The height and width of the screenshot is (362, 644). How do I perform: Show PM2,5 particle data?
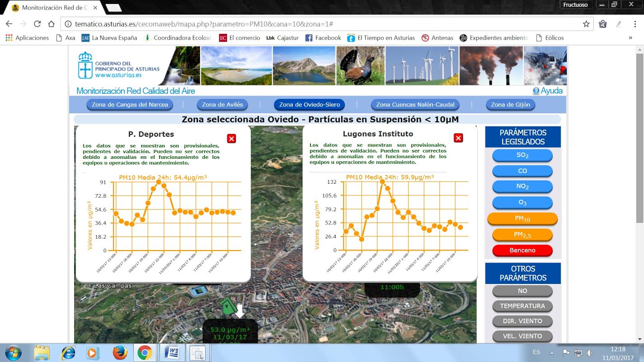click(522, 235)
